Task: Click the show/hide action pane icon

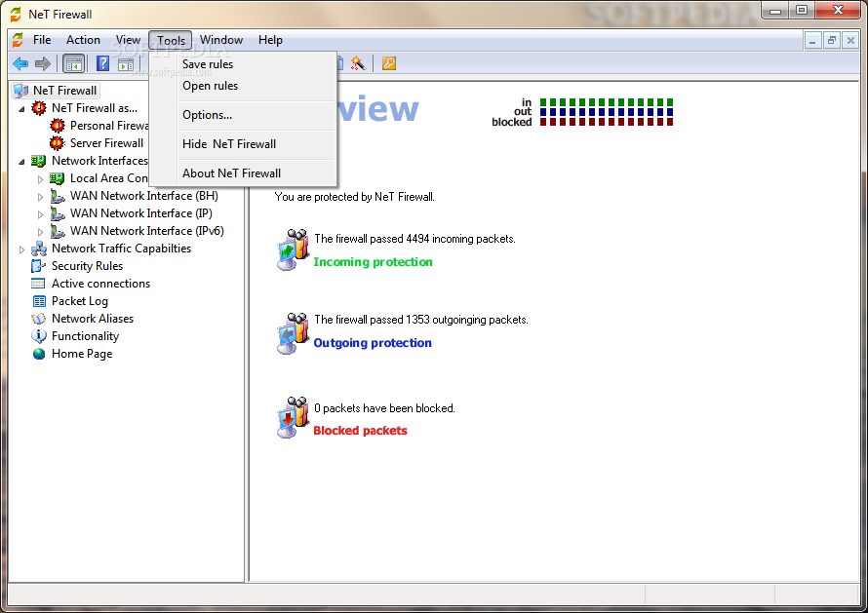Action: coord(126,64)
